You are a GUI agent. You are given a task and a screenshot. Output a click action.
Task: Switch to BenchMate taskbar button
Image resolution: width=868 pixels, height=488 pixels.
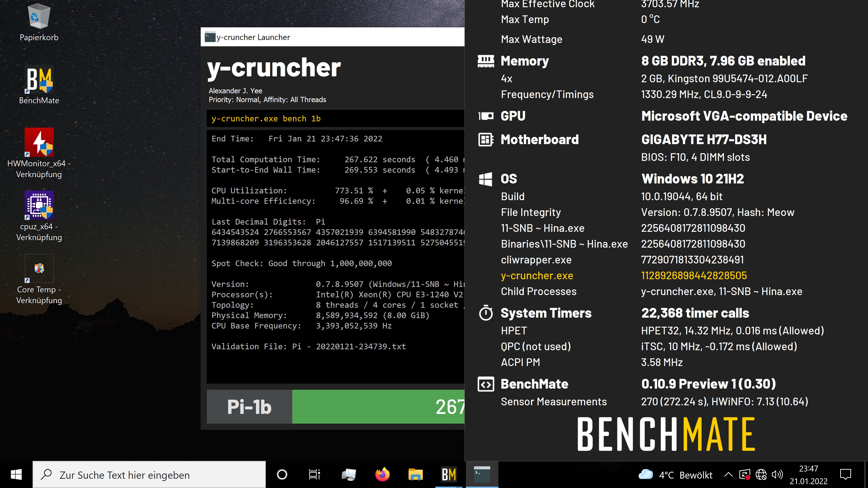[x=449, y=475]
